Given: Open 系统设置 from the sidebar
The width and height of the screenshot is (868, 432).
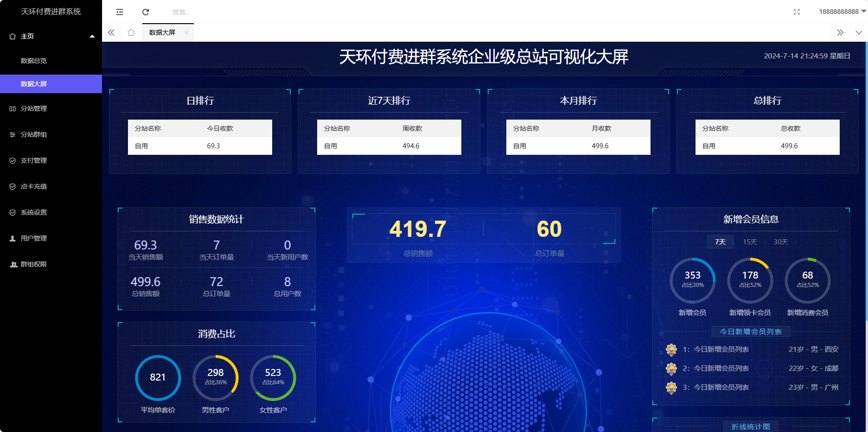Looking at the screenshot, I should [x=32, y=212].
